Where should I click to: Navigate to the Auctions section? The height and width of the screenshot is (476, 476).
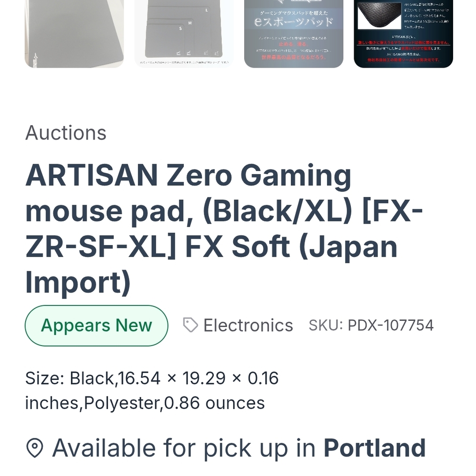[x=65, y=133]
